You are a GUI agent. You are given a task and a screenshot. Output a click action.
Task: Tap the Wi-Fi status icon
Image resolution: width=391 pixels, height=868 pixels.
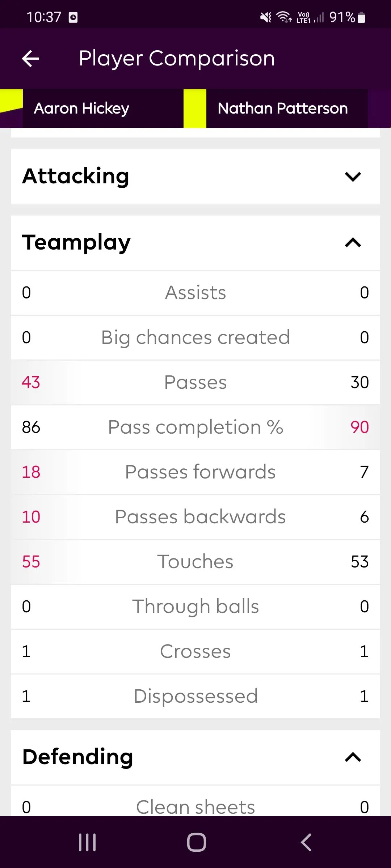click(284, 17)
